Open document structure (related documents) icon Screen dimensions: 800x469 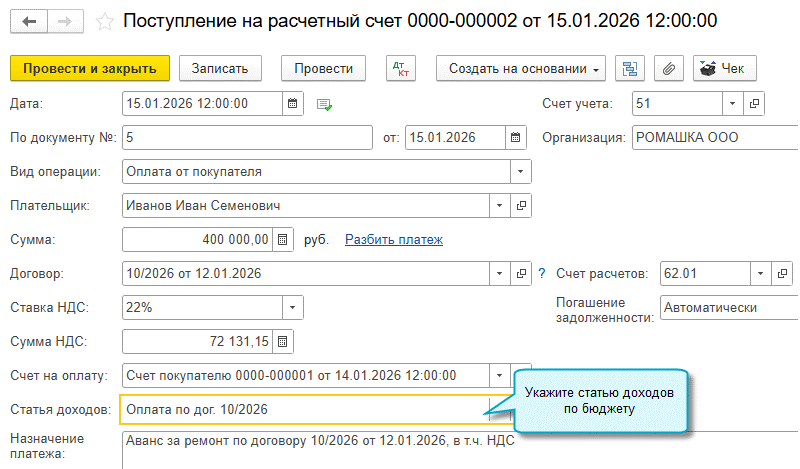(630, 68)
